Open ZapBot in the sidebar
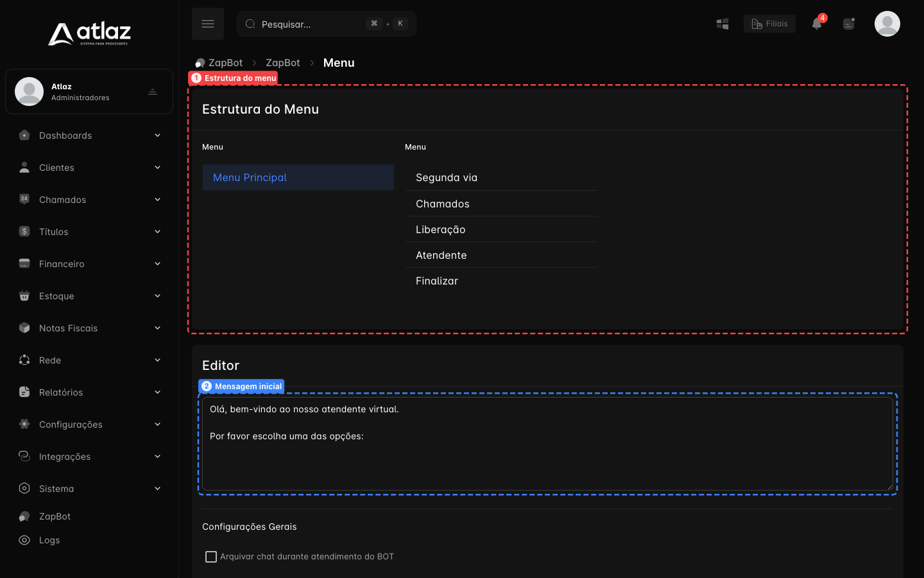Image resolution: width=924 pixels, height=578 pixels. click(x=55, y=516)
